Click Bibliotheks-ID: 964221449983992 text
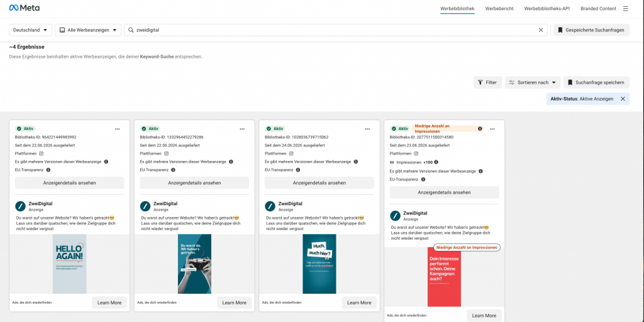Image resolution: width=644 pixels, height=322 pixels. [x=45, y=137]
